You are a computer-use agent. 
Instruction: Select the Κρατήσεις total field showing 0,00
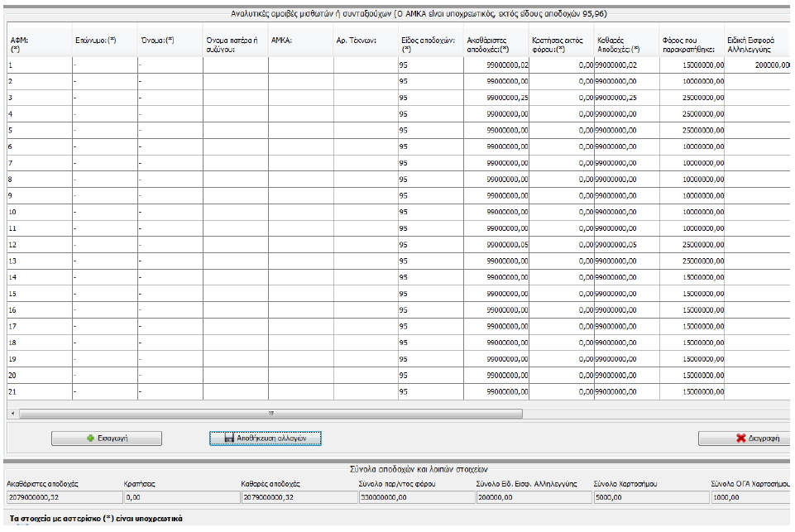[180, 498]
